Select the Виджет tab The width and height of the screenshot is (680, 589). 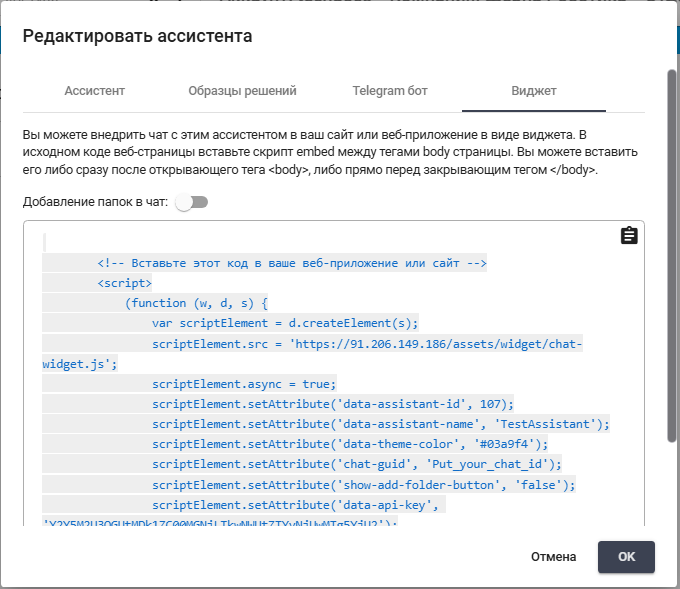coord(533,91)
